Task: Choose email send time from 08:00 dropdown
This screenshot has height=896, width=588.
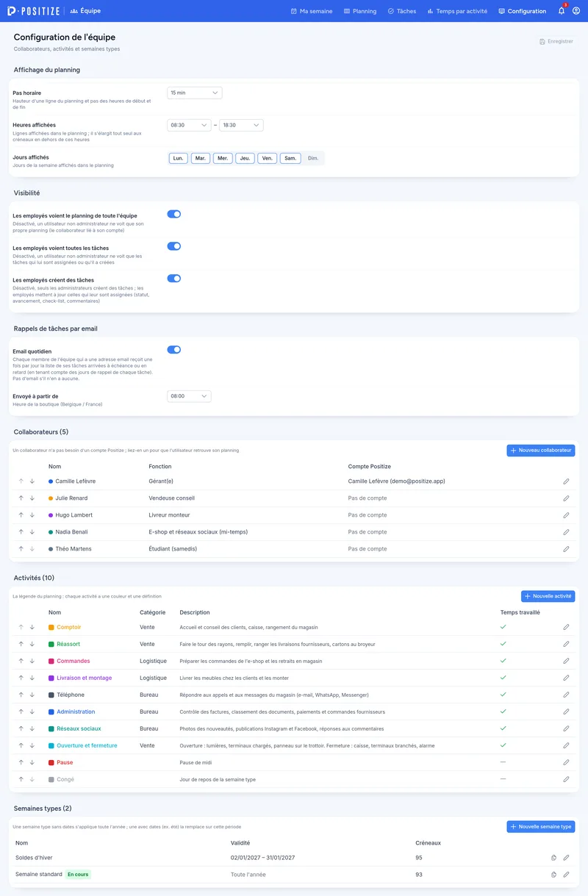Action: pyautogui.click(x=189, y=396)
